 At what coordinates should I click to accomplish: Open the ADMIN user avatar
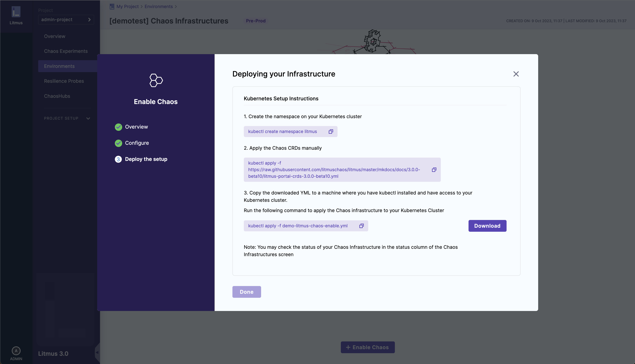pos(16,351)
